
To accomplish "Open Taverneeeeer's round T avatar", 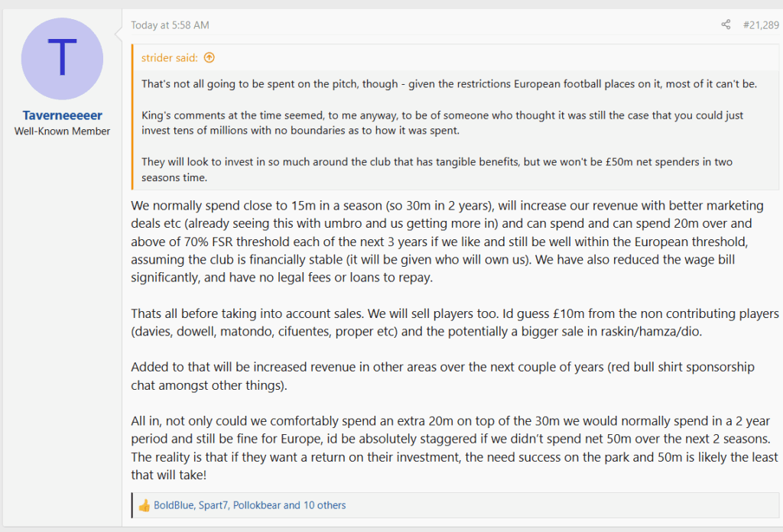I will tap(62, 59).
